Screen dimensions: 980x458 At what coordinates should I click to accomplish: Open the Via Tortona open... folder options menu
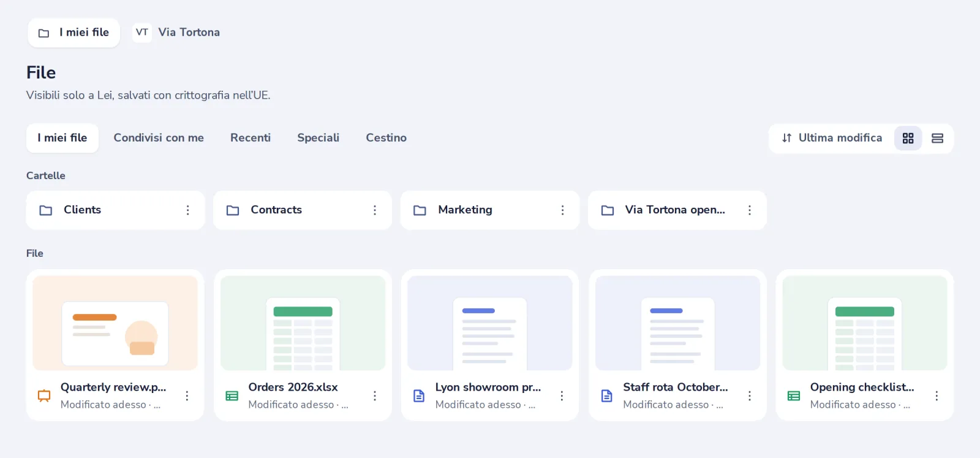click(x=749, y=210)
